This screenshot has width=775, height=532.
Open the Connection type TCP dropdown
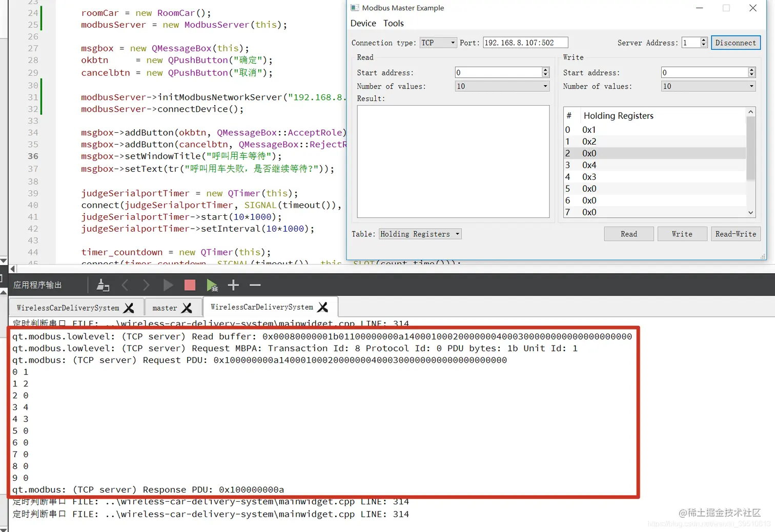click(x=438, y=43)
